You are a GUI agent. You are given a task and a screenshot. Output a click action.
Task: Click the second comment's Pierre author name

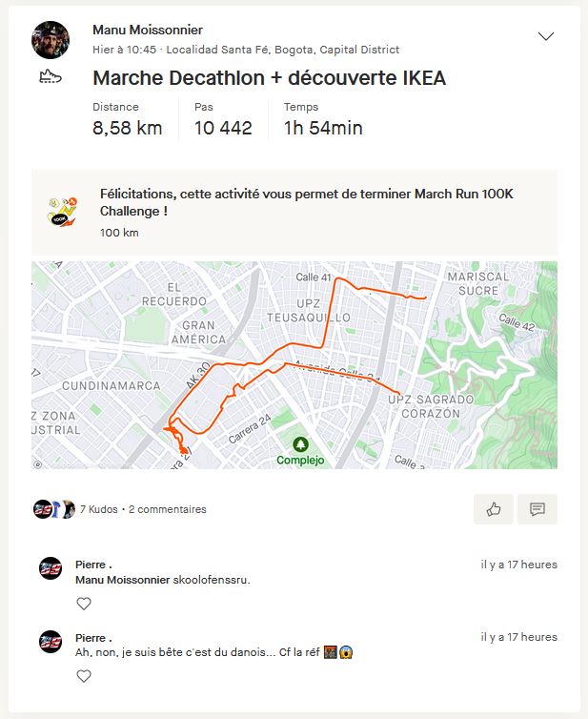[92, 637]
